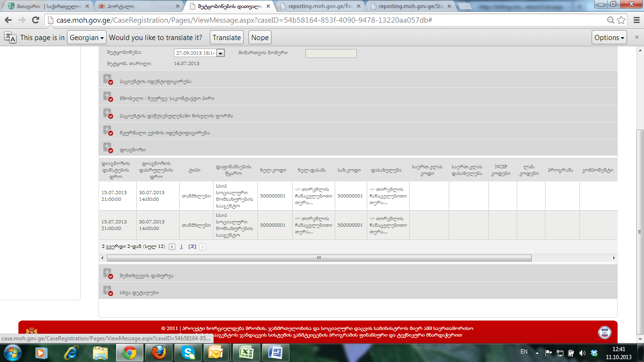
Task: Expand the შემთხვევის დახურვა section
Action: point(108,275)
